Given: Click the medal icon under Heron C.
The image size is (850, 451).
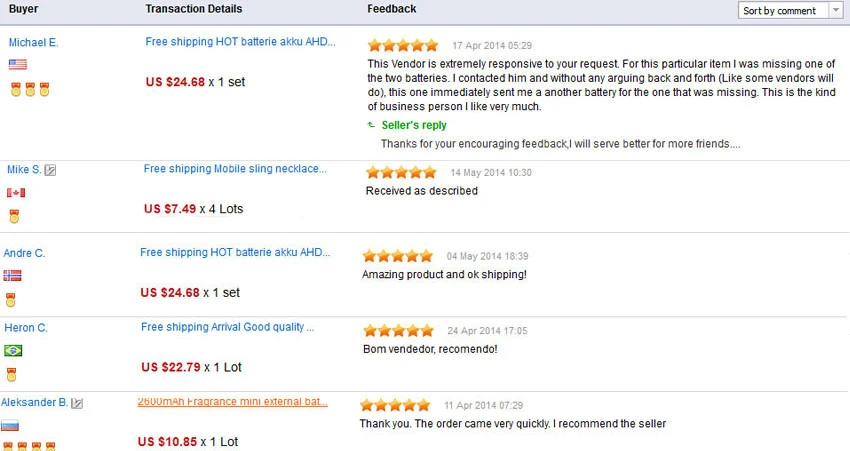Looking at the screenshot, I should [x=13, y=375].
